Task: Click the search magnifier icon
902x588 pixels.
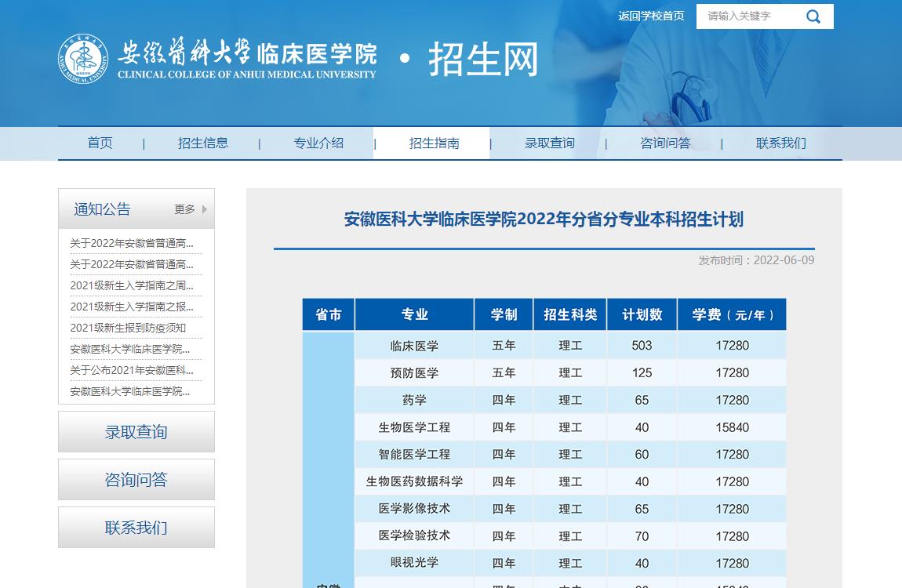Action: click(813, 16)
